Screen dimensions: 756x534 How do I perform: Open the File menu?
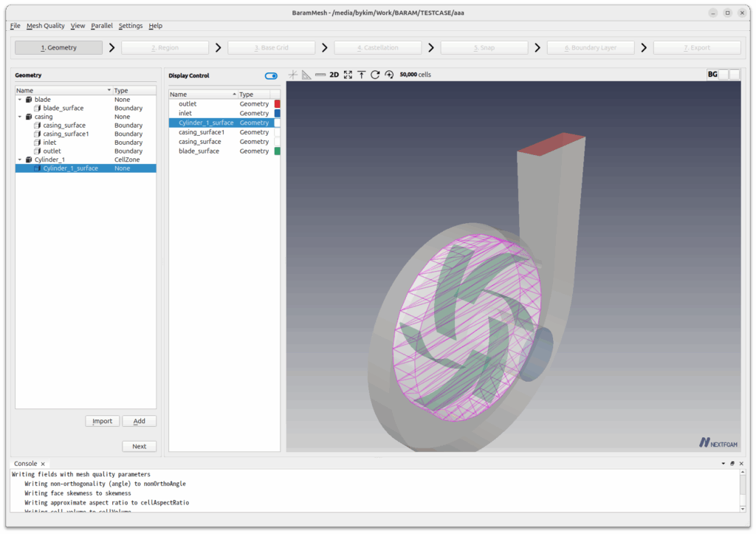click(16, 26)
